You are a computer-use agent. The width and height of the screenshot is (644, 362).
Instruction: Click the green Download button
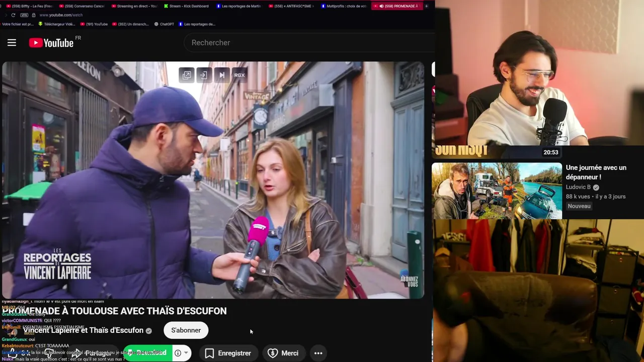tap(147, 353)
